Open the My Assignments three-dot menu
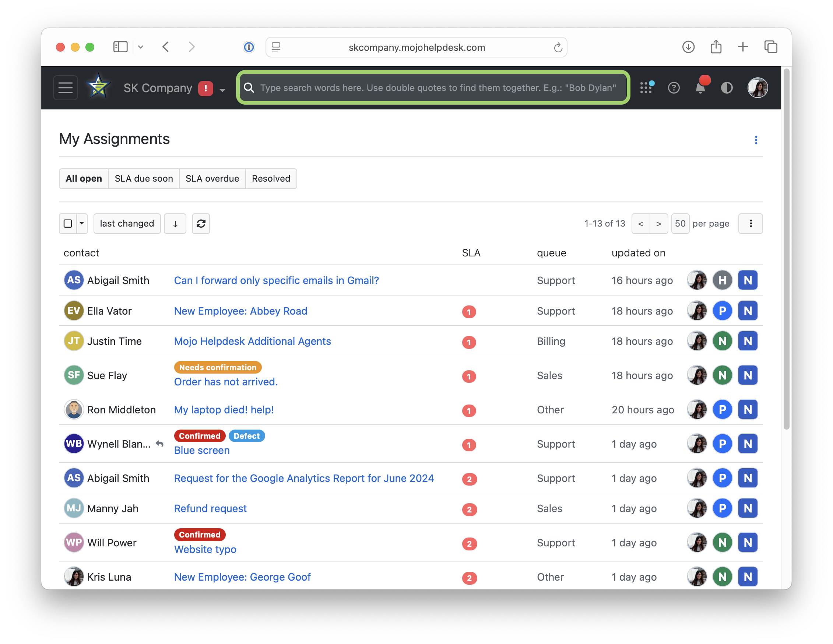Image resolution: width=833 pixels, height=644 pixels. coord(756,140)
